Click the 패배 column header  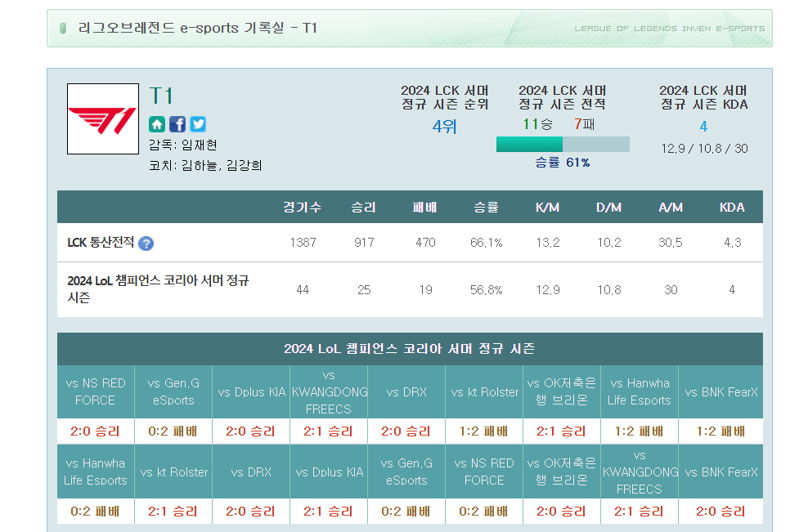[x=425, y=208]
